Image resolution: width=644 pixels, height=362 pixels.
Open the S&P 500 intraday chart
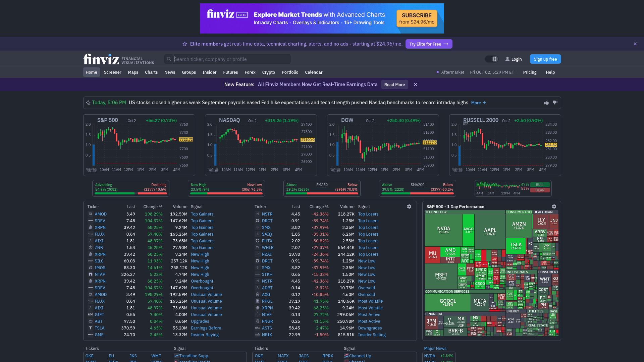point(139,145)
